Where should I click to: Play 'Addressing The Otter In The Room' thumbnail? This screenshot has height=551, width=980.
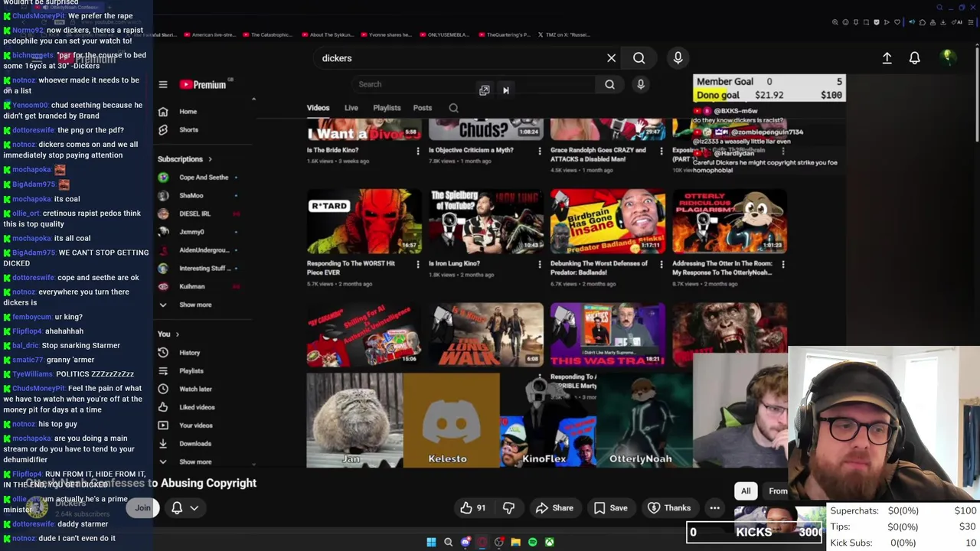[730, 222]
